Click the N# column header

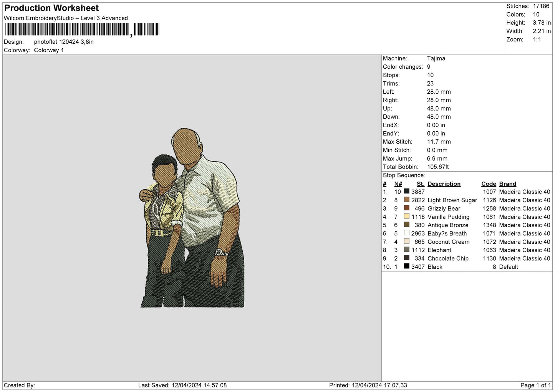click(x=398, y=184)
